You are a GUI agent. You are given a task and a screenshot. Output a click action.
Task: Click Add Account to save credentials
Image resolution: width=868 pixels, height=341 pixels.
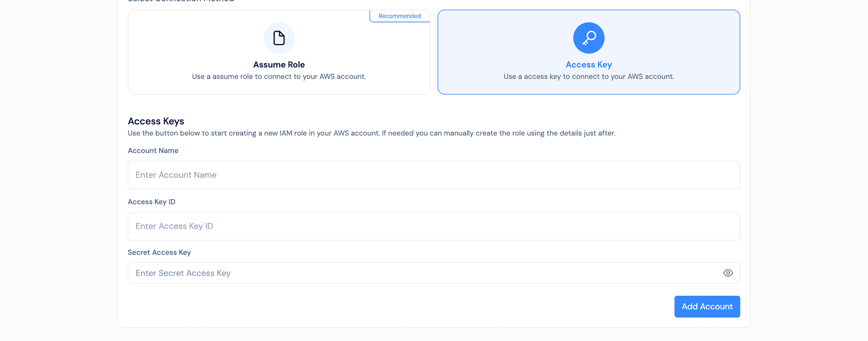point(707,306)
